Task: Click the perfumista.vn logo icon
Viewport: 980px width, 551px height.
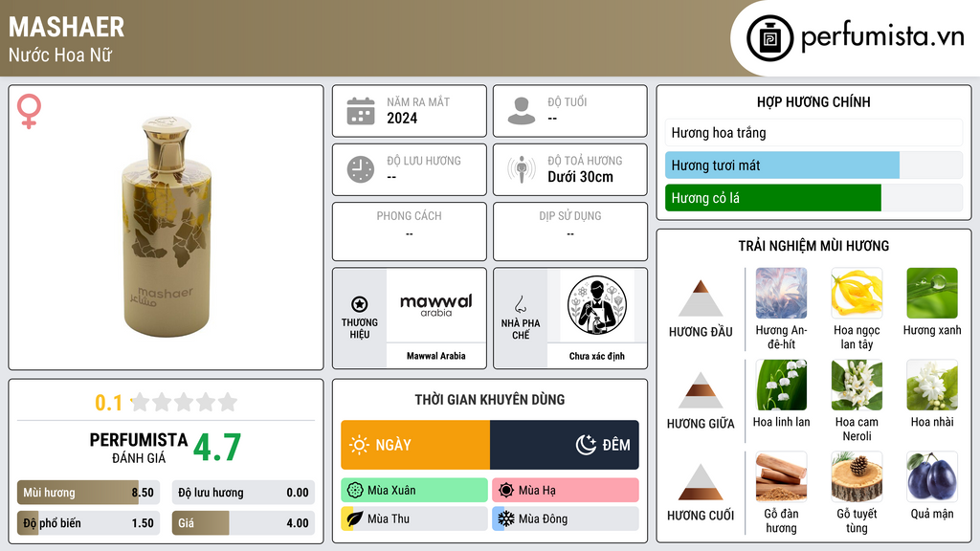Action: click(x=769, y=38)
